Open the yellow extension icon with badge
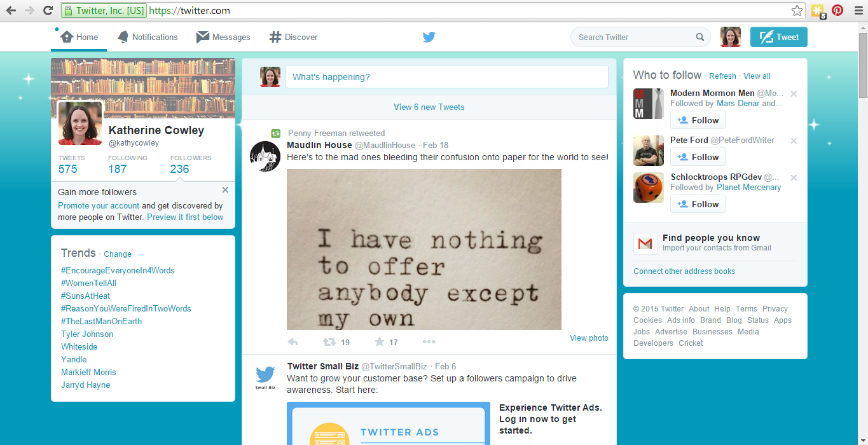This screenshot has height=445, width=868. [x=818, y=11]
